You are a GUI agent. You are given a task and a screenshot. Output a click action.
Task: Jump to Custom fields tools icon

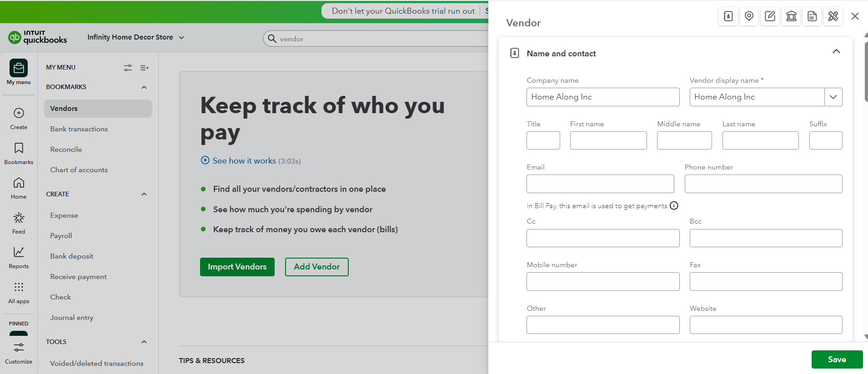click(x=833, y=16)
